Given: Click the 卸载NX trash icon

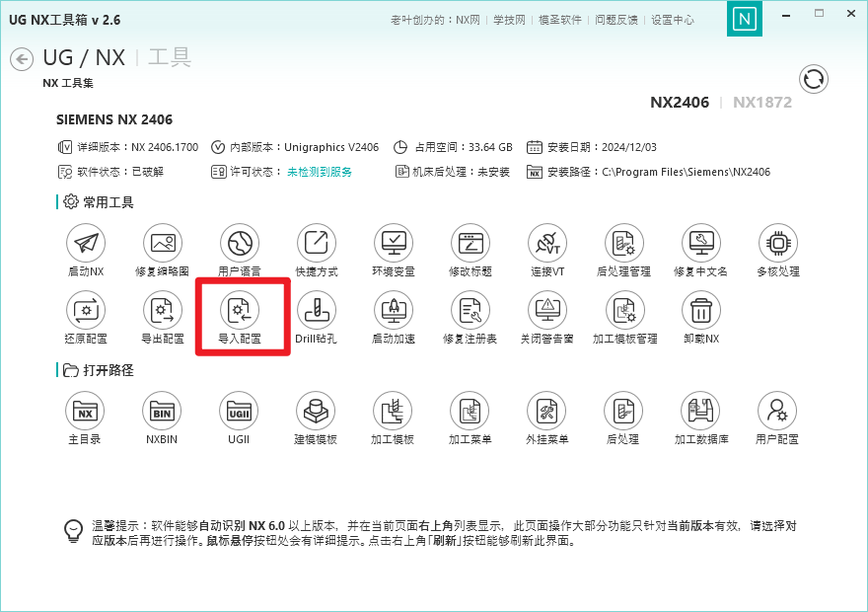Looking at the screenshot, I should (x=701, y=310).
